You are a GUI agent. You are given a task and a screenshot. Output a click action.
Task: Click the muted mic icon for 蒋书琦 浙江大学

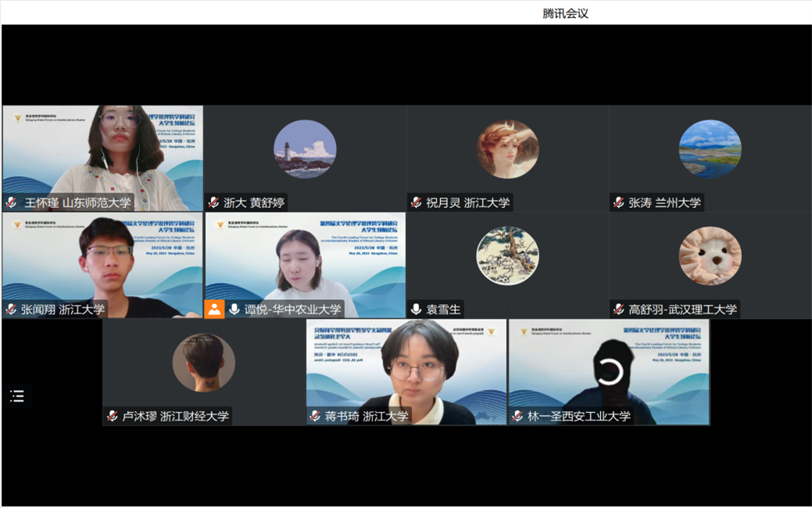[315, 417]
